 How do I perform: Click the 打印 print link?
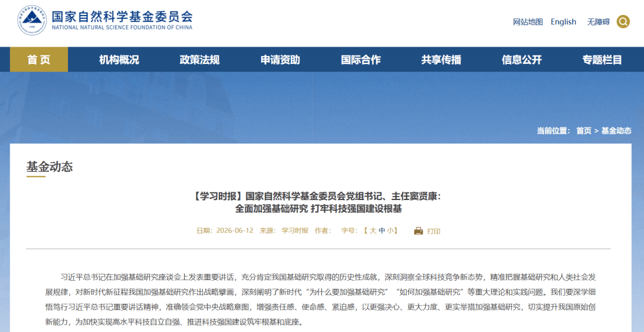(x=434, y=231)
